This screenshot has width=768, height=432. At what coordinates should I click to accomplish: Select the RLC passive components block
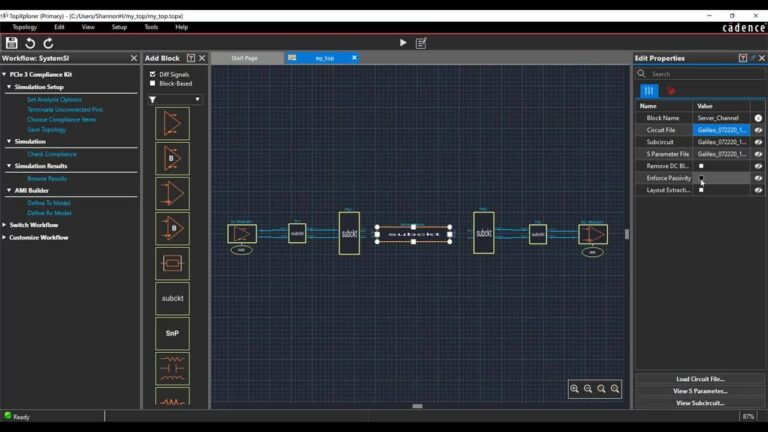172,368
